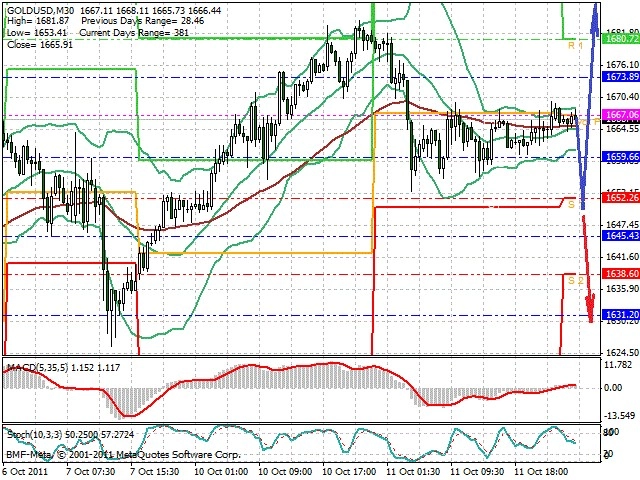The height and width of the screenshot is (480, 640).
Task: Select the 1659.66 blue price label
Action: (x=621, y=157)
